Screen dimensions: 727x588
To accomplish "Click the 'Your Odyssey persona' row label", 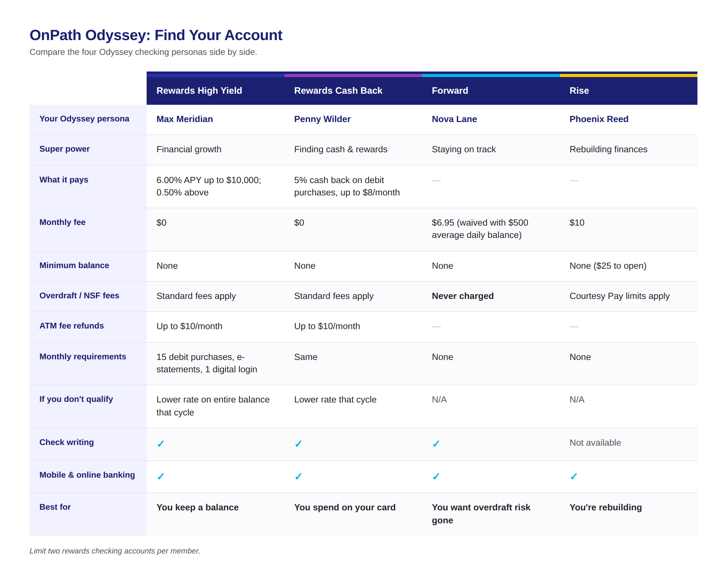I will pyautogui.click(x=84, y=119).
